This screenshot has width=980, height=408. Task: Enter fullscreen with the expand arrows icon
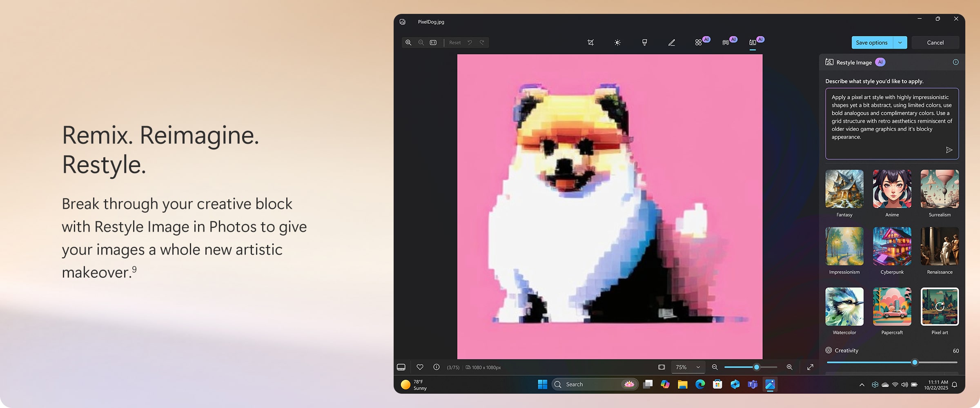click(810, 367)
